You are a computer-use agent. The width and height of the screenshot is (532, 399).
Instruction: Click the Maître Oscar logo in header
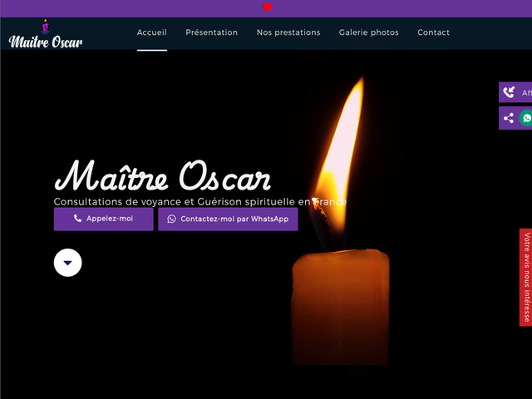(46, 35)
